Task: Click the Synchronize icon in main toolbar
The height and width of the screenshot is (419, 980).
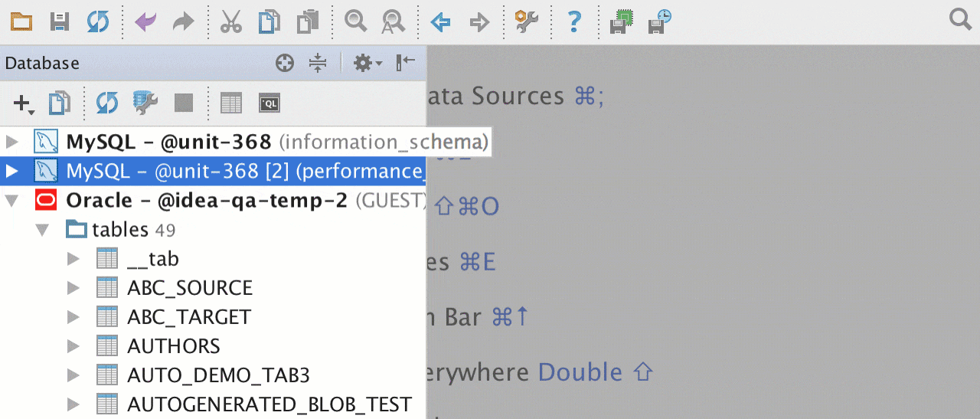Action: 98,21
